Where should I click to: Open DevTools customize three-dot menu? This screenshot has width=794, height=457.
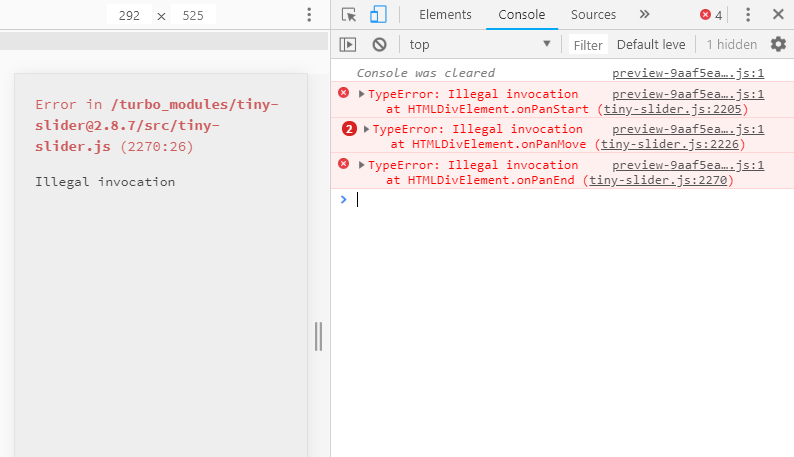tap(748, 15)
